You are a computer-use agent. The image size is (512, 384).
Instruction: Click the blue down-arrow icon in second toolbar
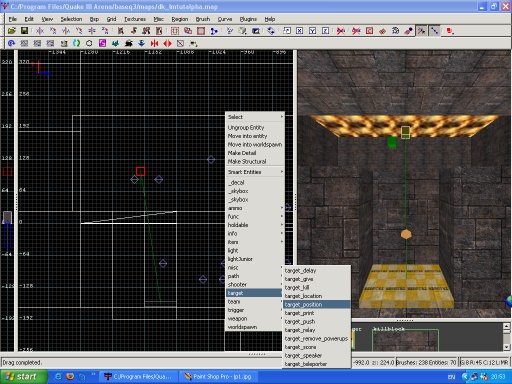point(141,43)
